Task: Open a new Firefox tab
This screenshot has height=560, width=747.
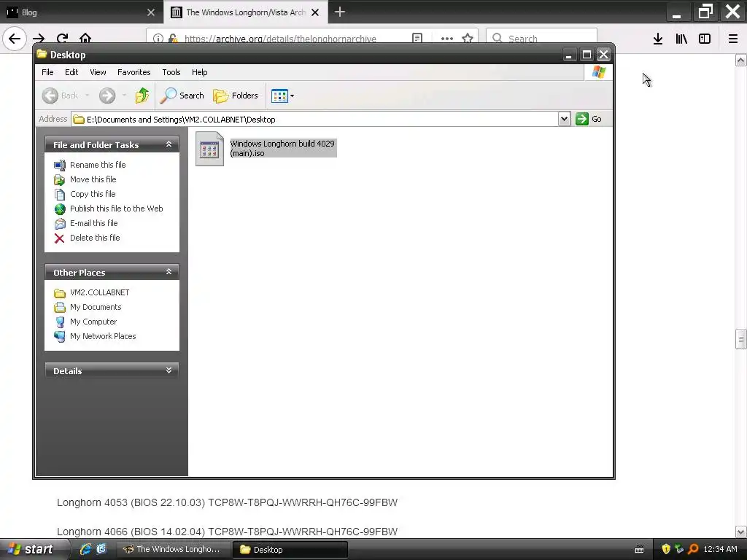Action: tap(340, 12)
